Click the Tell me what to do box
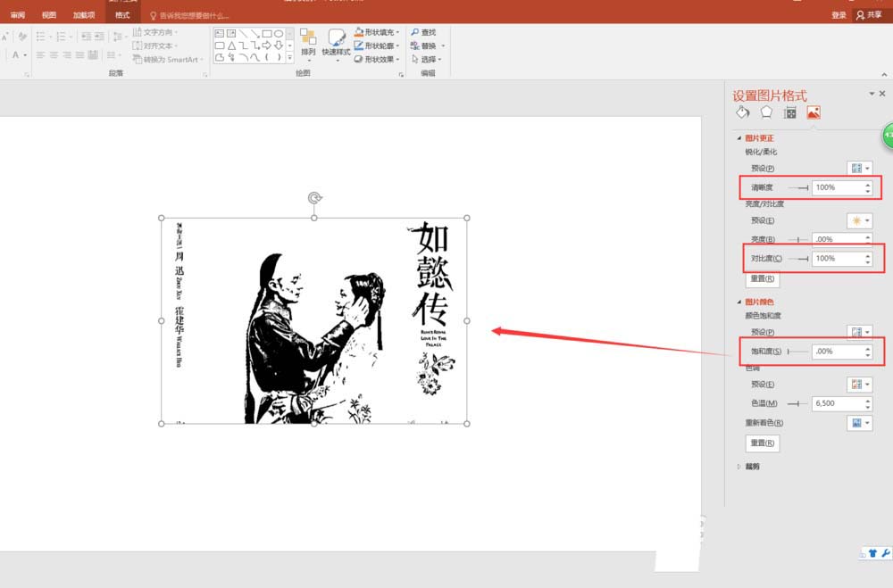Screen dimensions: 893x588 point(189,16)
